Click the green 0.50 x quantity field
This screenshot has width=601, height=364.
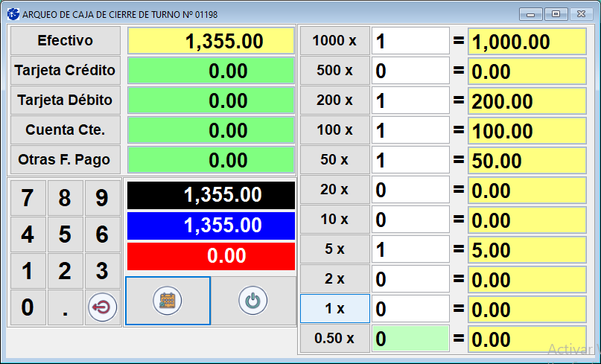410,339
